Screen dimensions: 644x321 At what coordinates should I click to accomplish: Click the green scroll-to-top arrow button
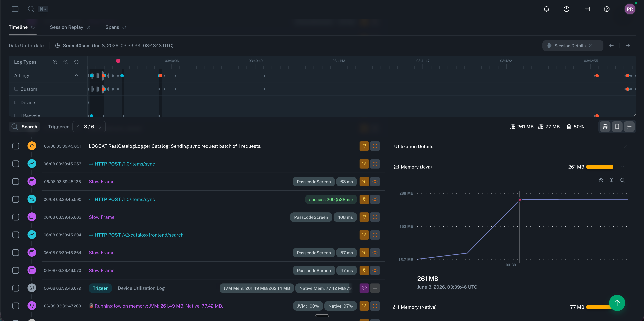click(617, 303)
